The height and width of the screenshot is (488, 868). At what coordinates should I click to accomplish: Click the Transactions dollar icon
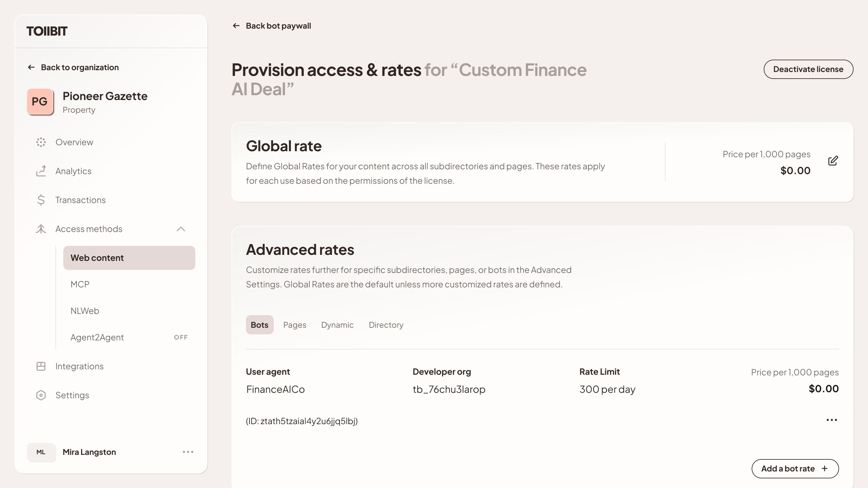click(41, 200)
